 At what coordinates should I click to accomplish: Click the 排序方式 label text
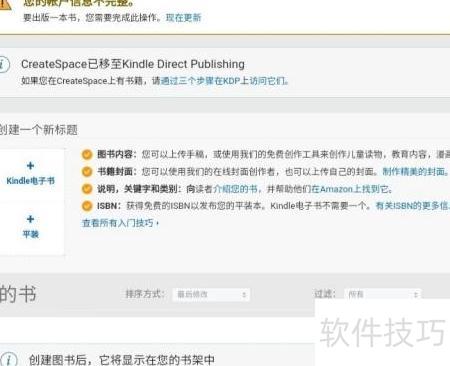pos(145,294)
